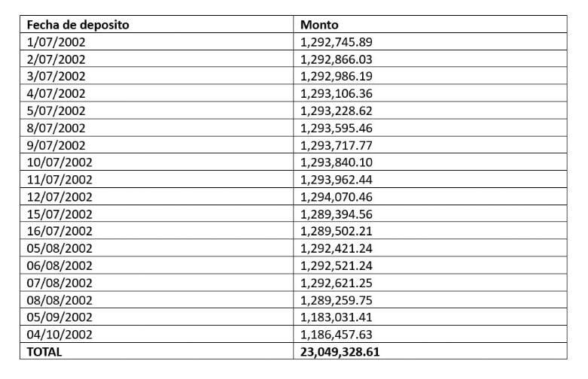The height and width of the screenshot is (379, 588).
Task: Select the amount 1,293,962.44
Action: [337, 179]
